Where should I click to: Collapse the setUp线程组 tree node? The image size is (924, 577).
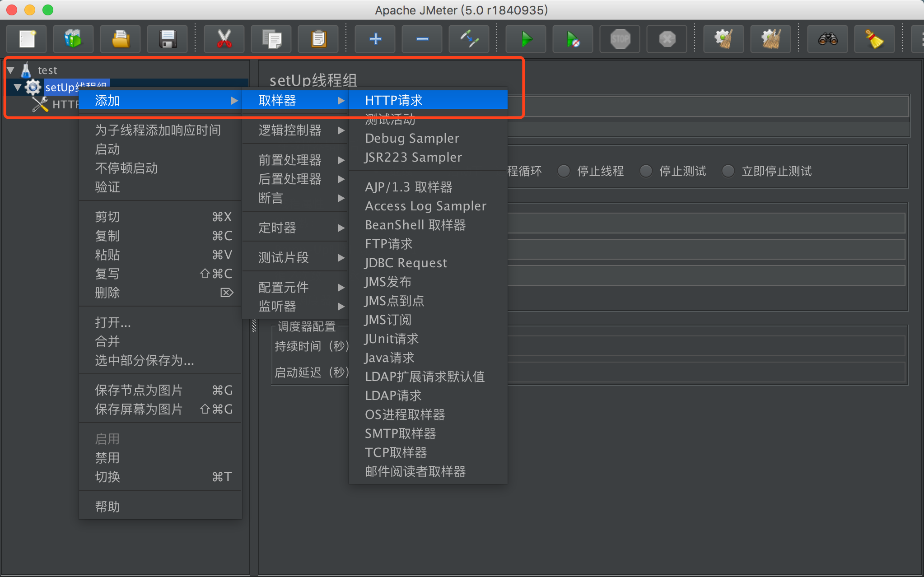click(18, 87)
